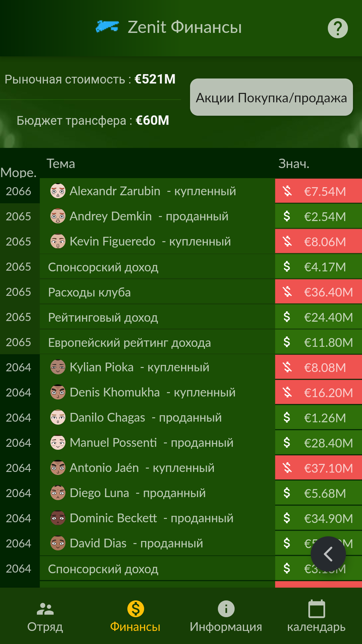Open the Акции Покупка/продажа button
This screenshot has height=644, width=362.
[271, 97]
